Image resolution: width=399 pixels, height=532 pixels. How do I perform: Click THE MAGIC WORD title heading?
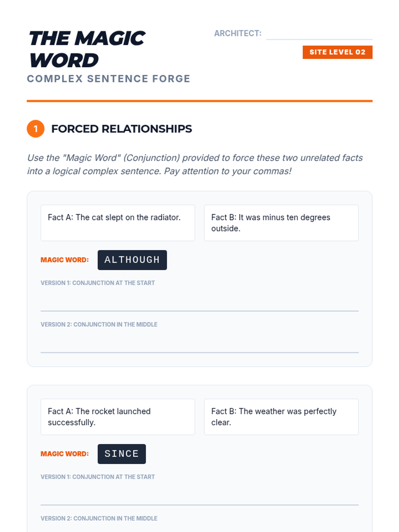(87, 49)
